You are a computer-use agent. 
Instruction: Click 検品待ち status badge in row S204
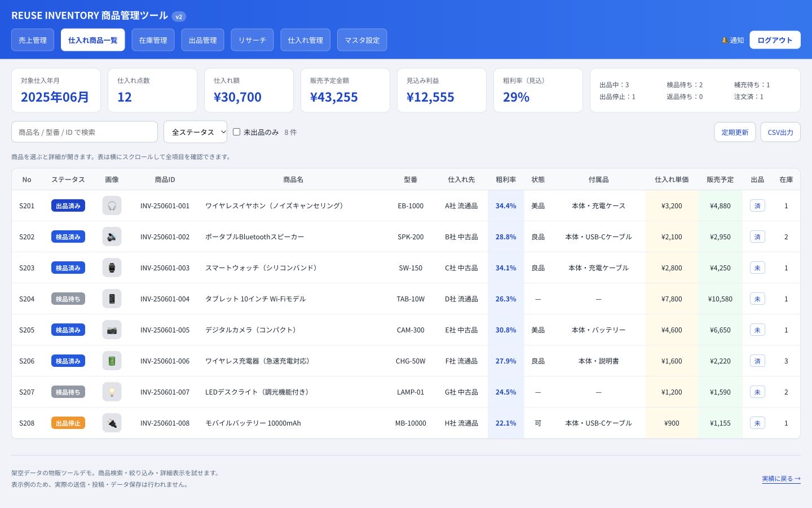pos(68,299)
